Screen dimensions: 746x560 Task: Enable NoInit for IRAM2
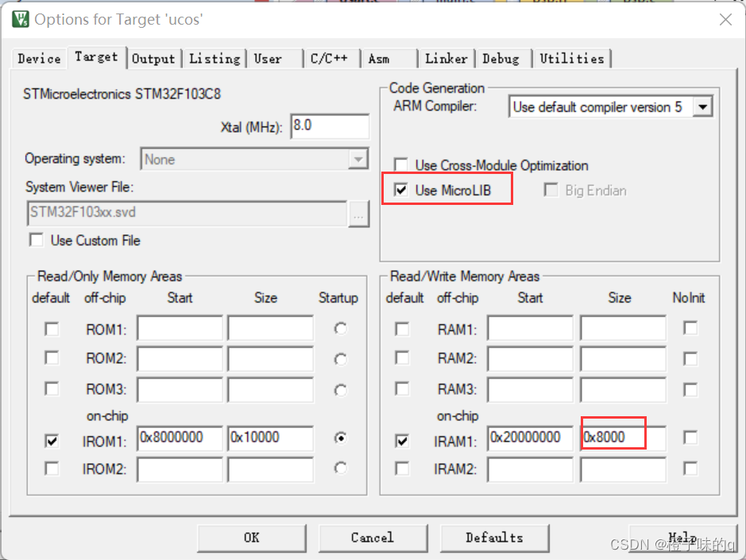[x=690, y=469]
